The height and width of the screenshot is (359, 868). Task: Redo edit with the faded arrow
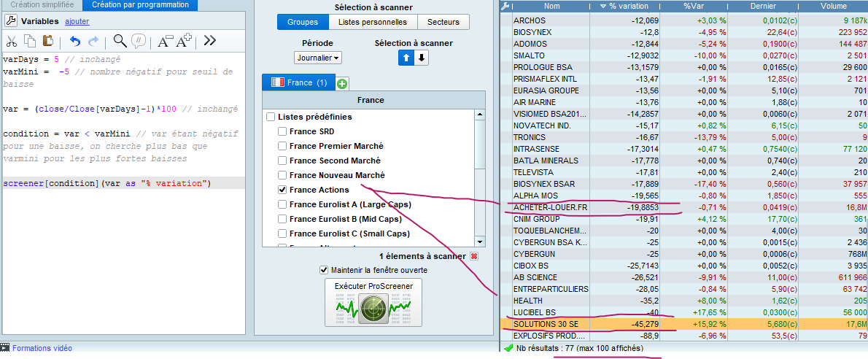click(93, 40)
